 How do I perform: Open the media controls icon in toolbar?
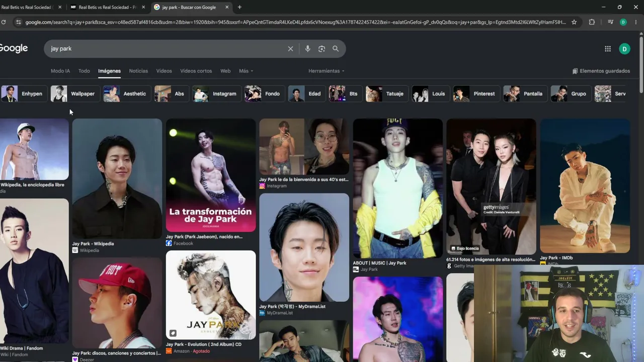pyautogui.click(x=610, y=22)
